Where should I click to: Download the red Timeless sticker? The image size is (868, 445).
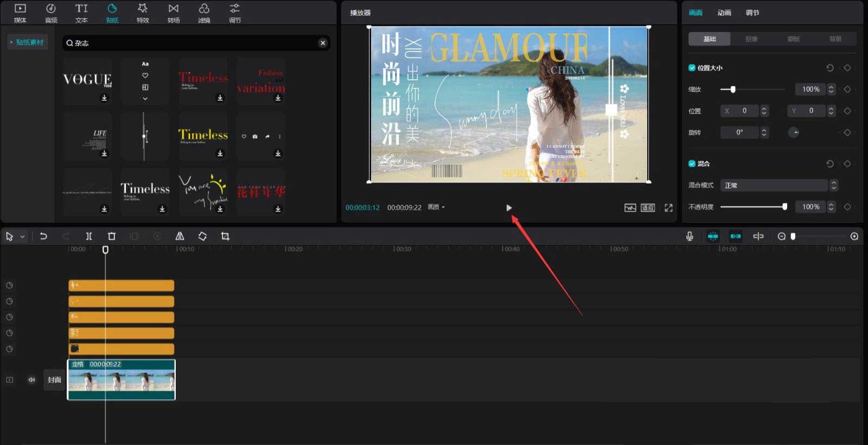click(x=220, y=98)
